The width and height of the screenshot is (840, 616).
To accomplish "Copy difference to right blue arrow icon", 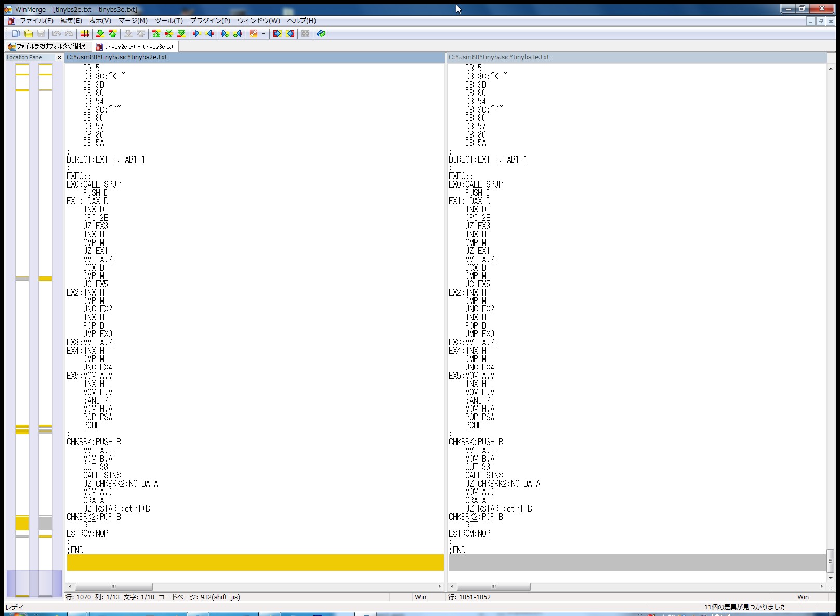I will [197, 34].
